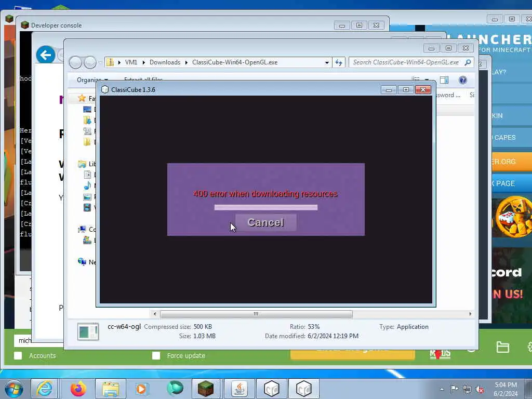Open Firefox from the taskbar
This screenshot has width=532, height=399.
pos(78,389)
